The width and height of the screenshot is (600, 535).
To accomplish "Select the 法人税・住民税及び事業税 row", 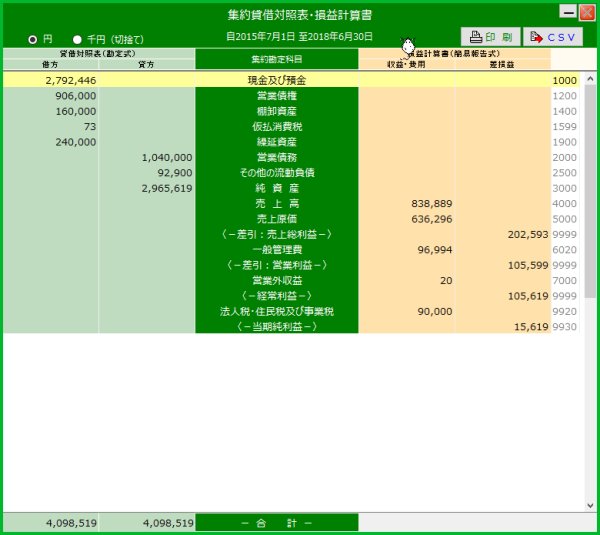I will [x=277, y=311].
